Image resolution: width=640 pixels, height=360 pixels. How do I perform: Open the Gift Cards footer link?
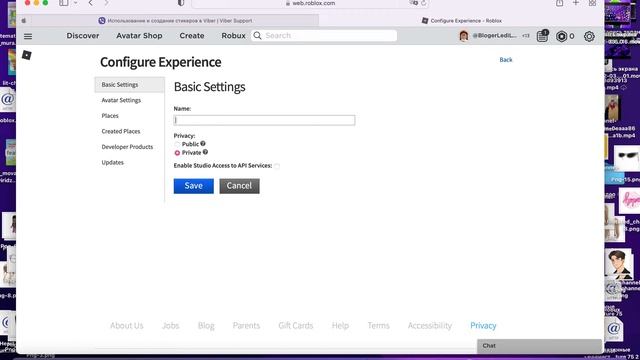tap(296, 325)
